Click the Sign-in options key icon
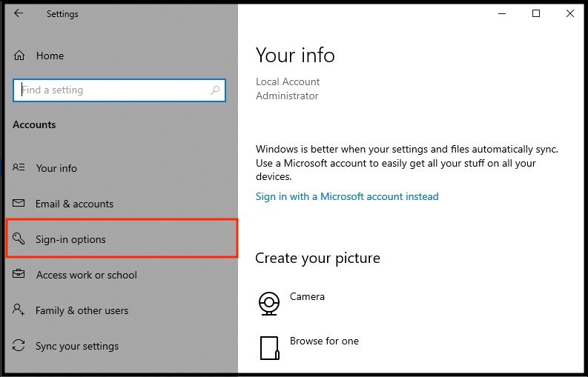588x377 pixels. click(19, 238)
